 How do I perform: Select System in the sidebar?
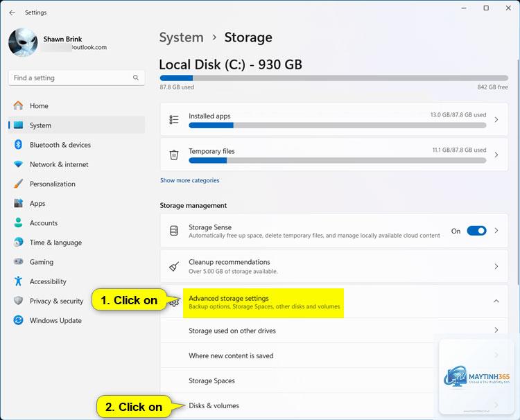point(76,125)
